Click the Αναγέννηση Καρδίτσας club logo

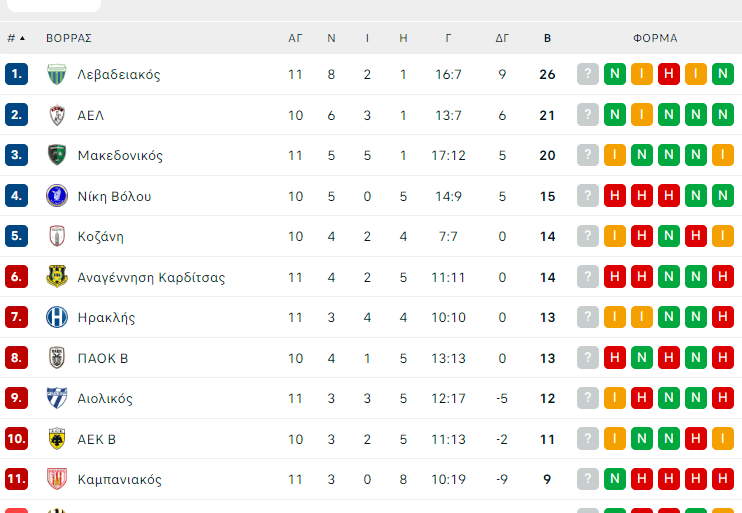click(x=57, y=277)
